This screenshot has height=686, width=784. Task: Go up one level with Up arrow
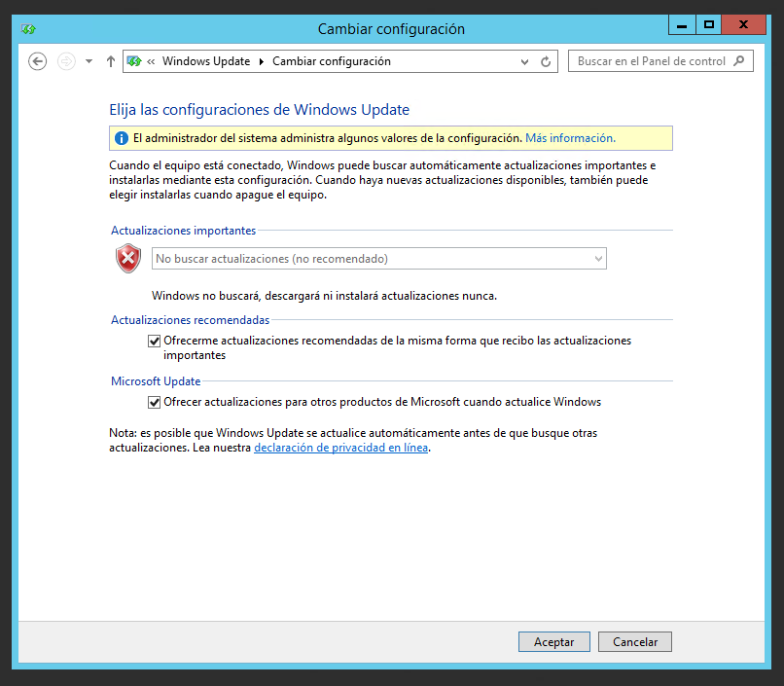click(x=111, y=61)
